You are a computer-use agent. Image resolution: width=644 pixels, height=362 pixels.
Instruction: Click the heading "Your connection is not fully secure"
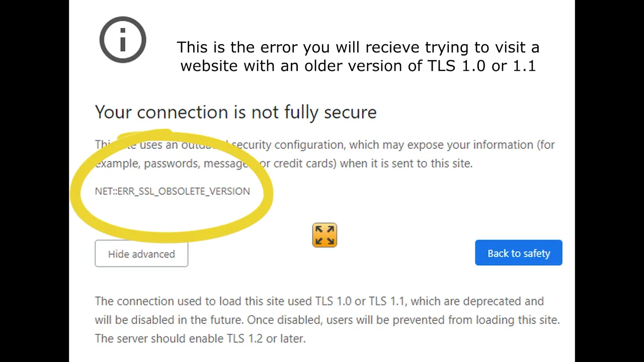(235, 112)
